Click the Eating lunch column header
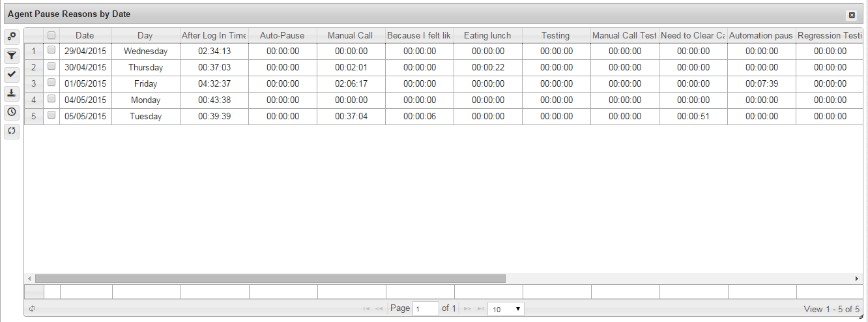This screenshot has height=322, width=868. click(x=487, y=36)
